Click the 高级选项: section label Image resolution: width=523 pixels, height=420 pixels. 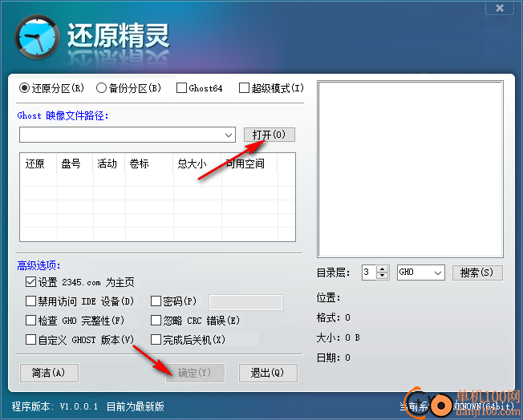[39, 265]
